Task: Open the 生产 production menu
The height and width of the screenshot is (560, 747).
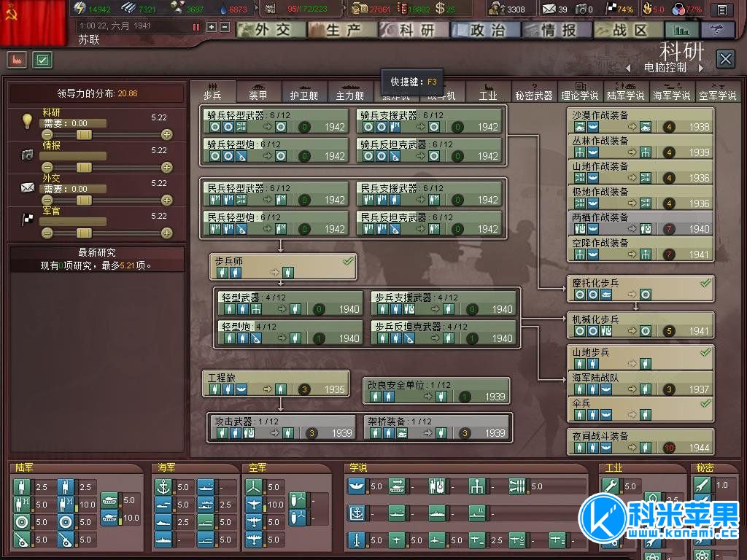Action: tap(343, 30)
